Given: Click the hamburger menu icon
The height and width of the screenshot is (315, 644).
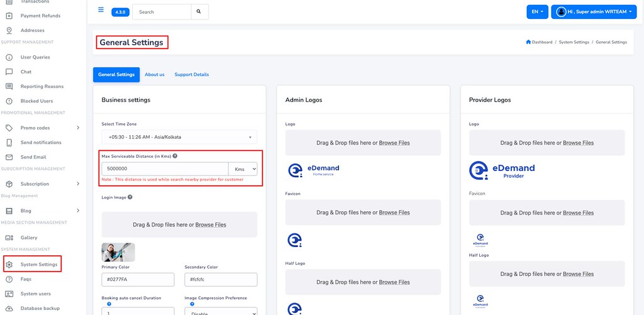Looking at the screenshot, I should tap(101, 10).
